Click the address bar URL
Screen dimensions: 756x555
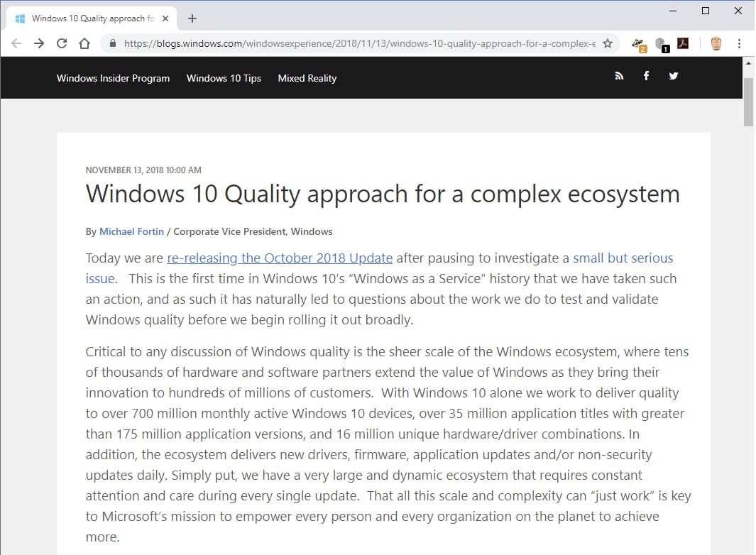point(359,43)
